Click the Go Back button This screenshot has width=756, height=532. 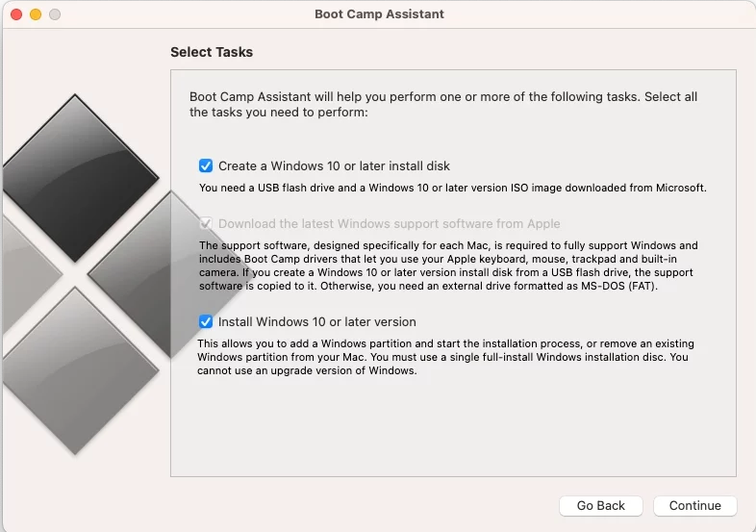click(x=601, y=505)
